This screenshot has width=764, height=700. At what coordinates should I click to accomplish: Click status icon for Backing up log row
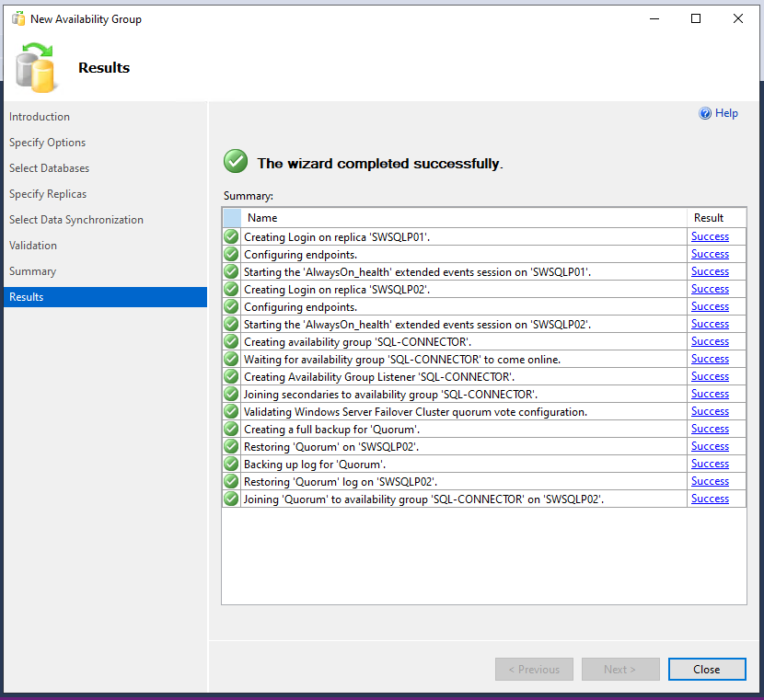[231, 464]
